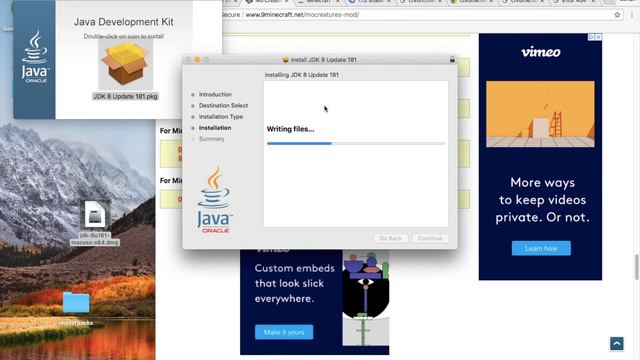Click the Custom embeds that look slick ad text

coord(295,283)
